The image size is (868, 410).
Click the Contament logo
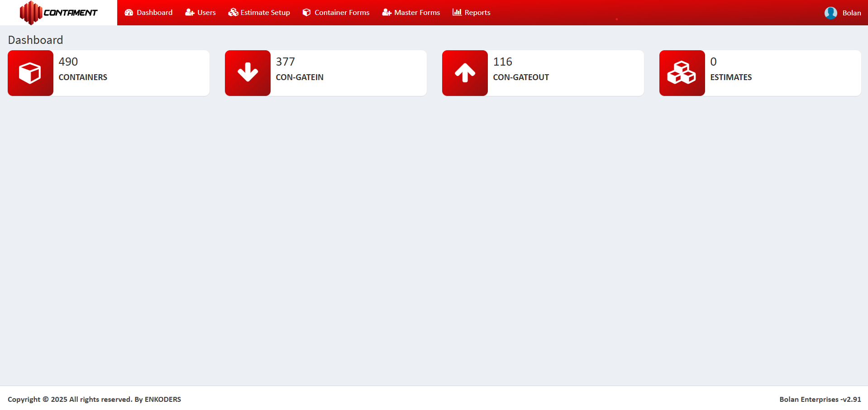58,13
